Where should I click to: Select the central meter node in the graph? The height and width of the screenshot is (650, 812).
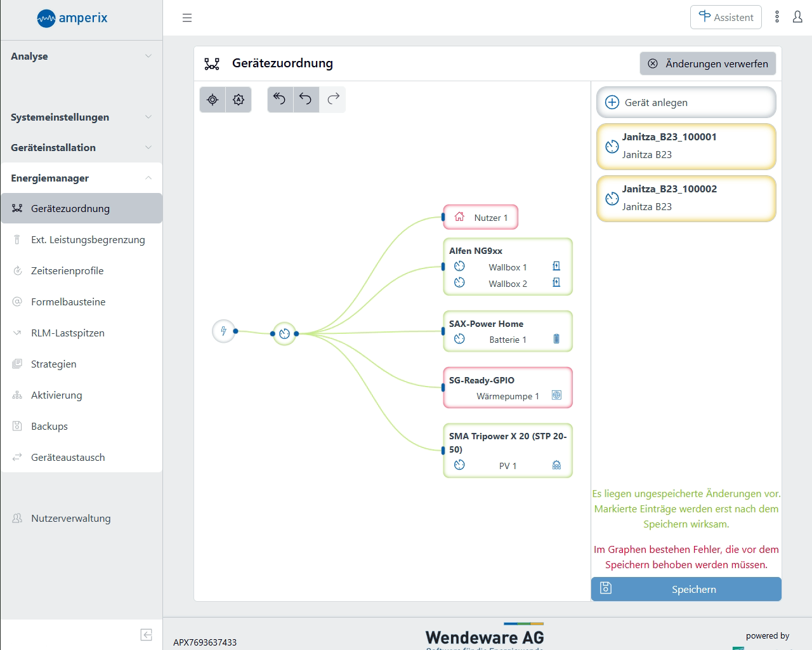284,333
